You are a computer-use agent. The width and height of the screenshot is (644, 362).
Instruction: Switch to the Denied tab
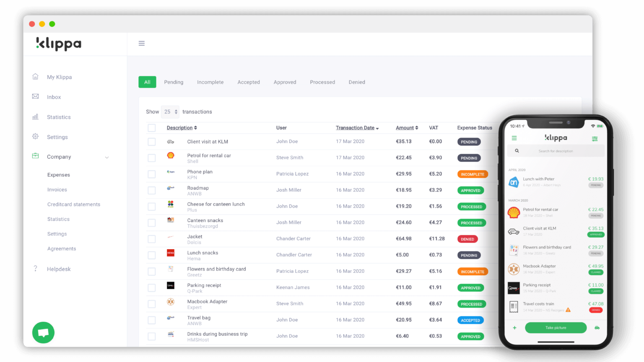pyautogui.click(x=357, y=82)
